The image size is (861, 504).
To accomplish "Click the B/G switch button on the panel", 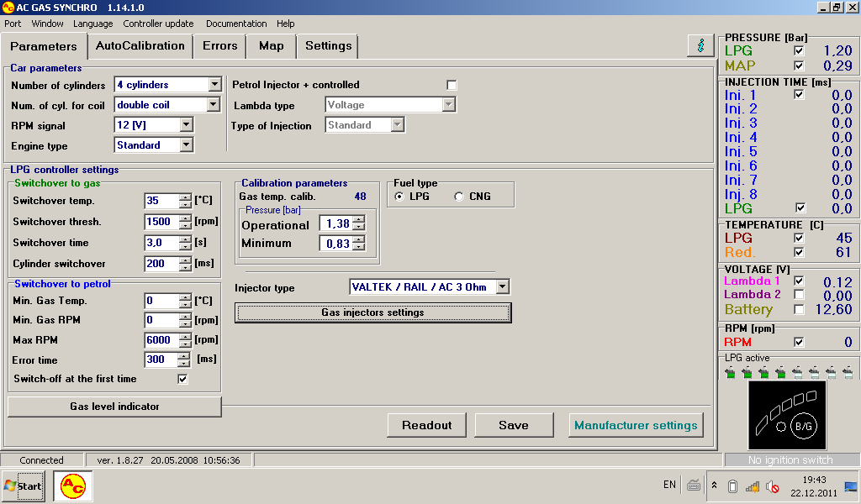I will pyautogui.click(x=803, y=426).
